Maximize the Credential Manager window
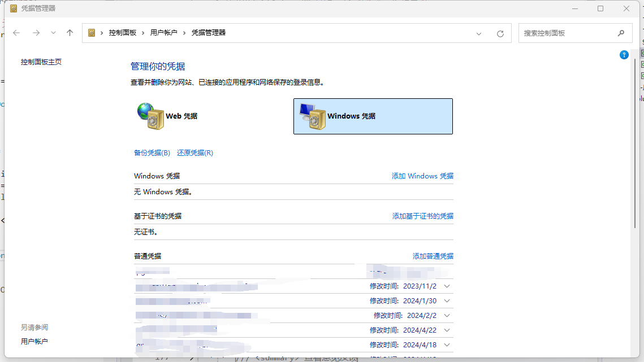The height and width of the screenshot is (362, 644). point(600,8)
